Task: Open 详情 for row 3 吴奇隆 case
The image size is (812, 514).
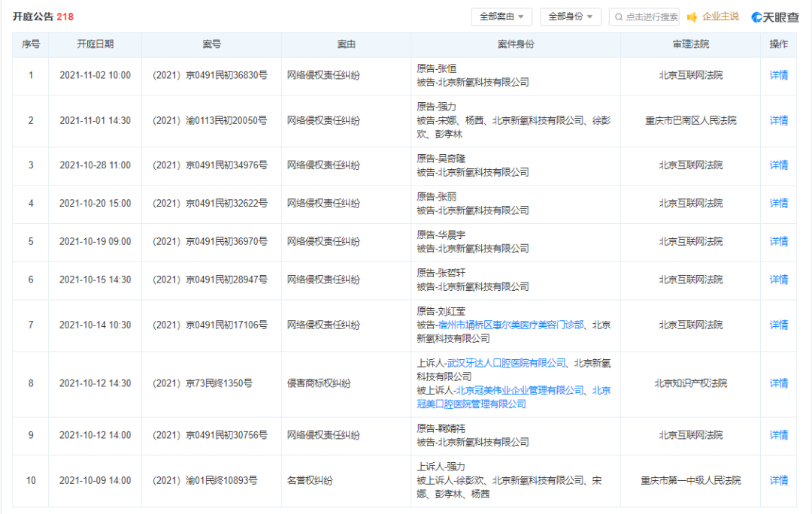Action: 778,165
